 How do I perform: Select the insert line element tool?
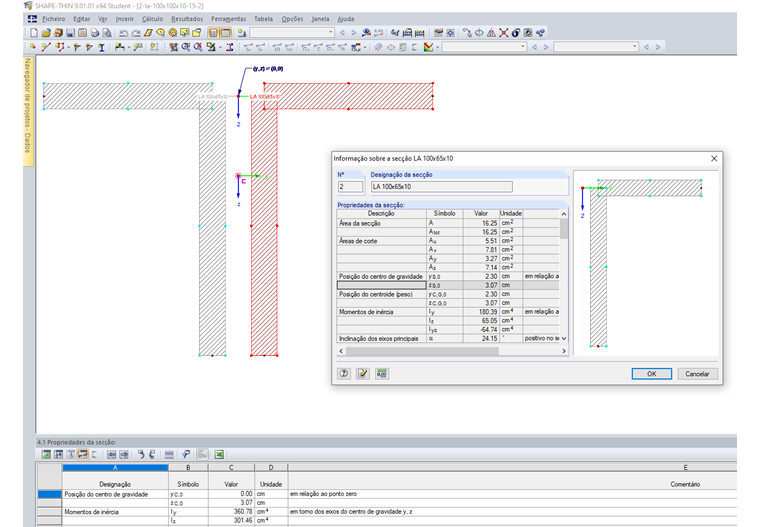46,47
